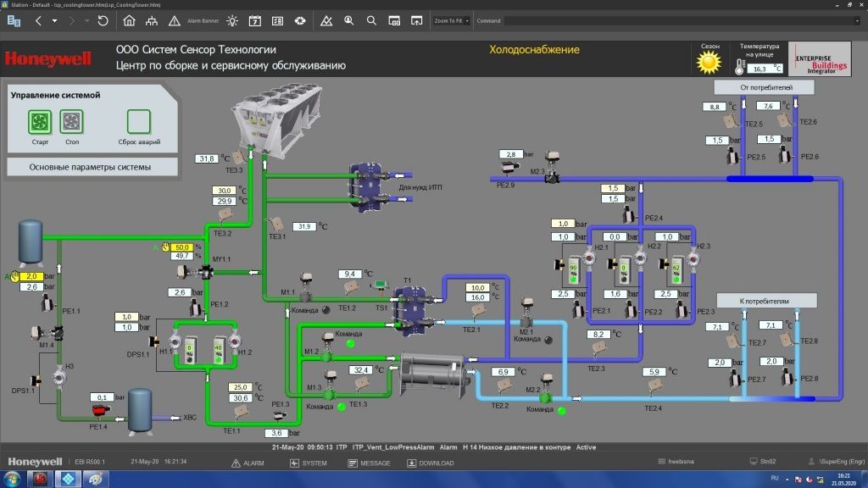This screenshot has height=488, width=868.
Task: Click the Основные параметры системы button
Action: [92, 167]
